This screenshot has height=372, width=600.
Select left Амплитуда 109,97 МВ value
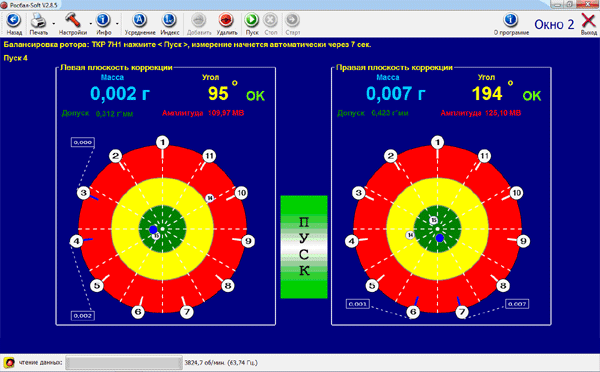[x=226, y=113]
